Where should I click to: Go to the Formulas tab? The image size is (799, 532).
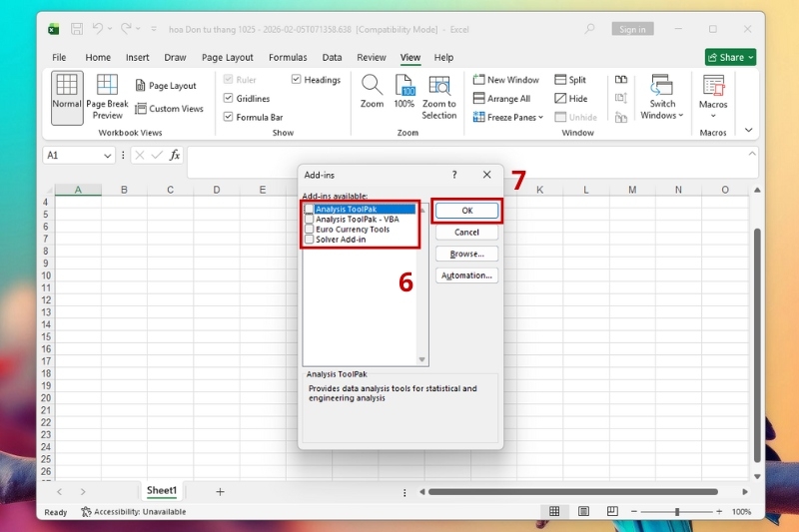pyautogui.click(x=288, y=58)
